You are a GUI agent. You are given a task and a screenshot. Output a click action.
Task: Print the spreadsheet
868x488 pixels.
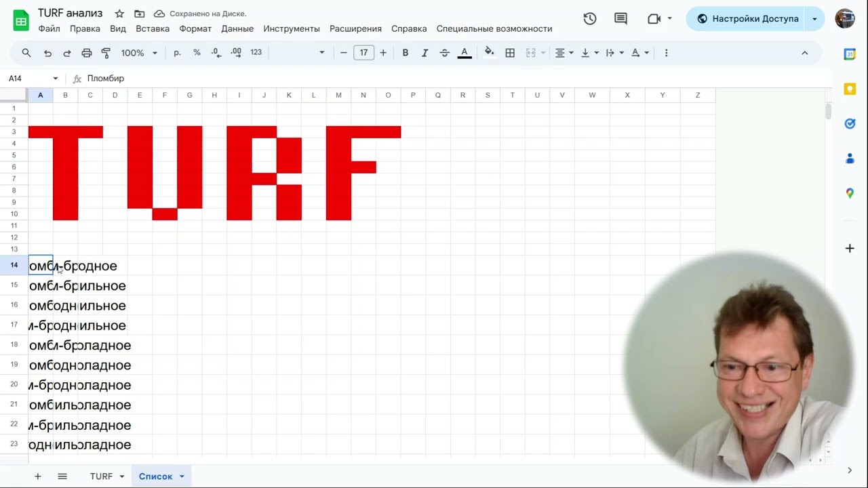tap(87, 52)
